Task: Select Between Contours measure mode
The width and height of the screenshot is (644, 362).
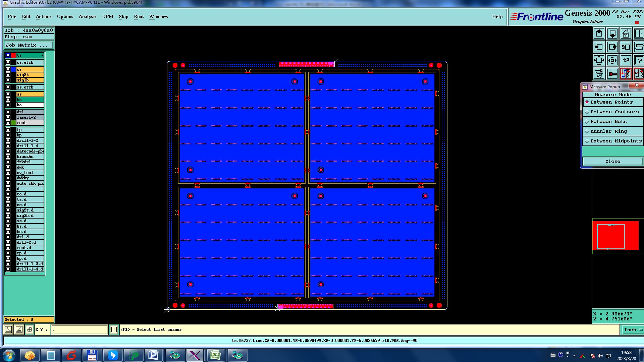Action: point(614,112)
